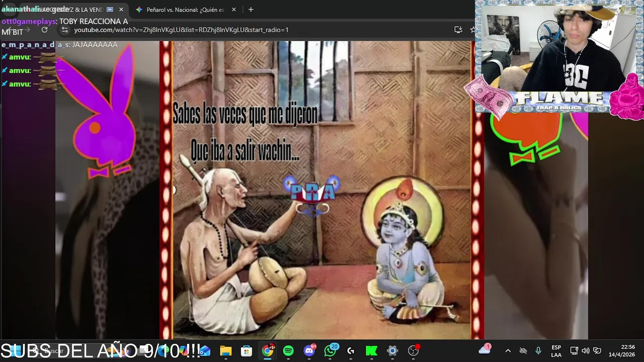The height and width of the screenshot is (362, 644).
Task: Click the webcam overlay of the streamer
Action: point(559,49)
